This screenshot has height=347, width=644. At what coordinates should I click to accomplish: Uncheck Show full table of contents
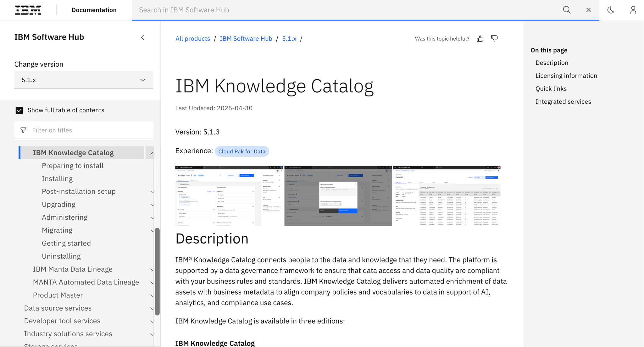coord(19,110)
